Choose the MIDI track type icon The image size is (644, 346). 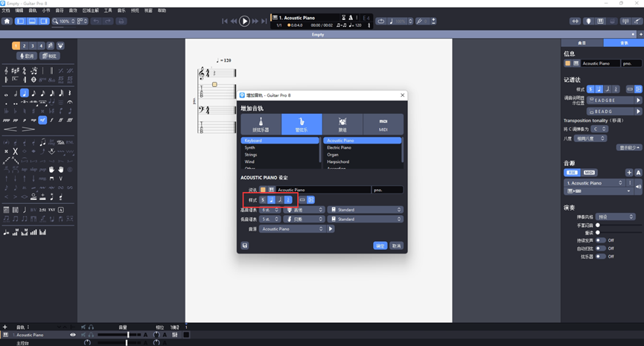coord(383,124)
